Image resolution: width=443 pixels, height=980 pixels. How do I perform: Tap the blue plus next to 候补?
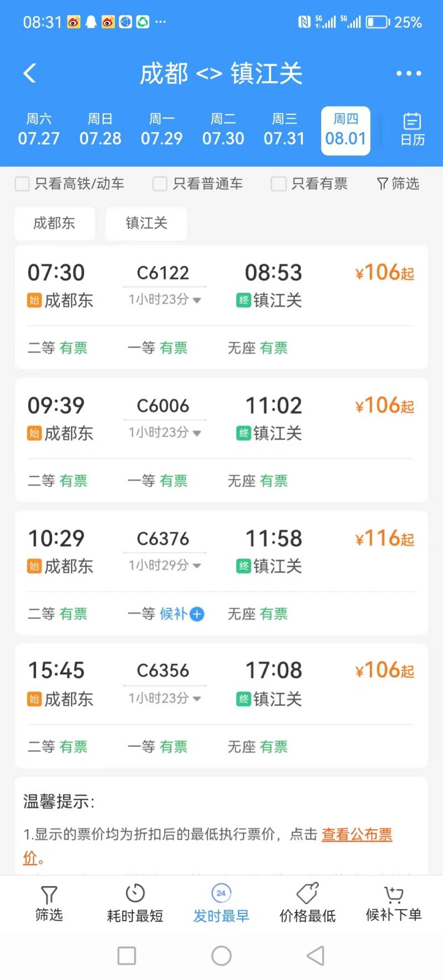[197, 614]
